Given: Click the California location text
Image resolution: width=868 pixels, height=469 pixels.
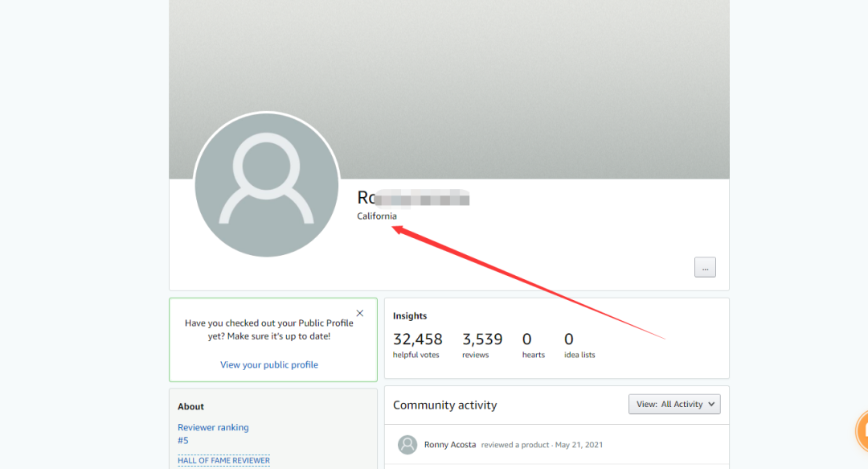Looking at the screenshot, I should 377,216.
